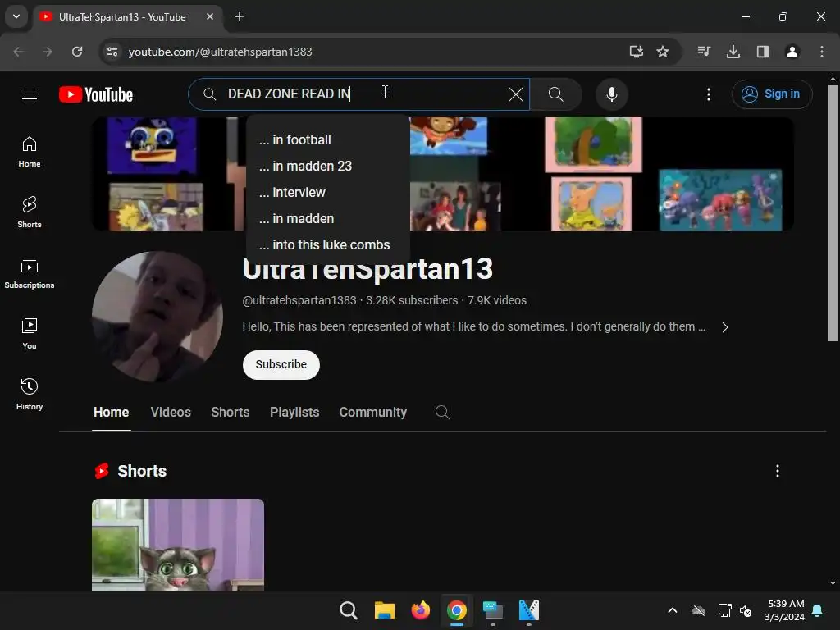Viewport: 840px width, 630px height.
Task: Choose suggestion "... interview"
Action: (x=328, y=192)
